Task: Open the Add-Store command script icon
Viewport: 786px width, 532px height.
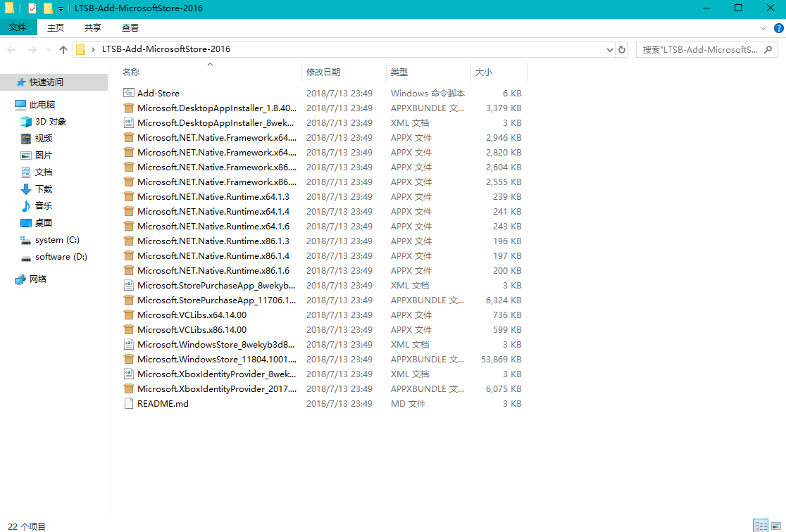Action: [x=129, y=93]
